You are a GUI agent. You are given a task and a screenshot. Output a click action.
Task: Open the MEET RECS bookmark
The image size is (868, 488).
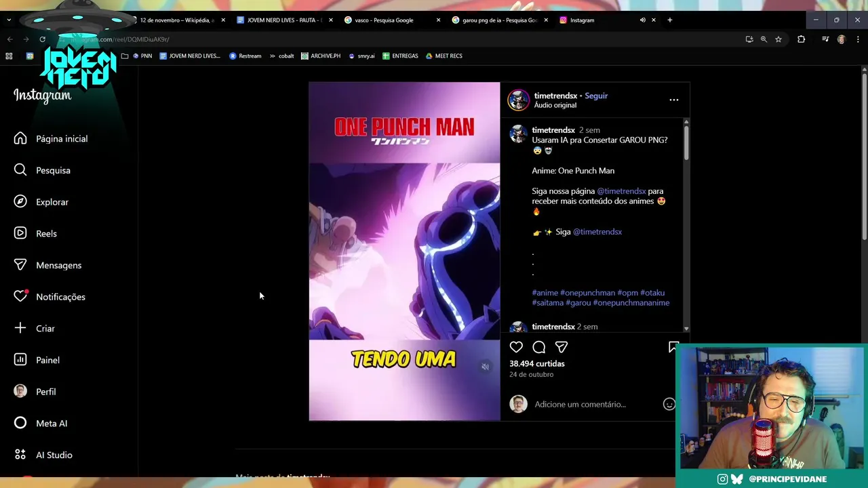444,56
